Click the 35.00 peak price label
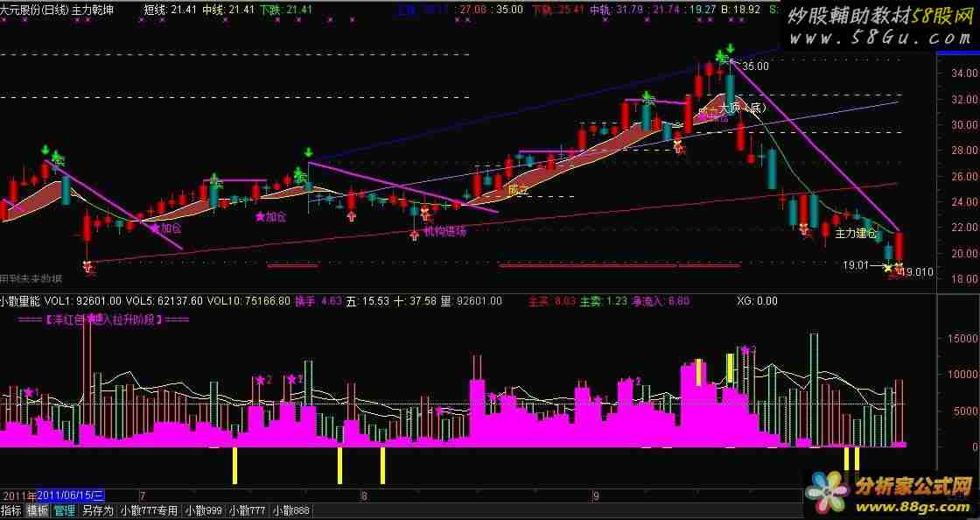980x520 pixels. pyautogui.click(x=756, y=66)
